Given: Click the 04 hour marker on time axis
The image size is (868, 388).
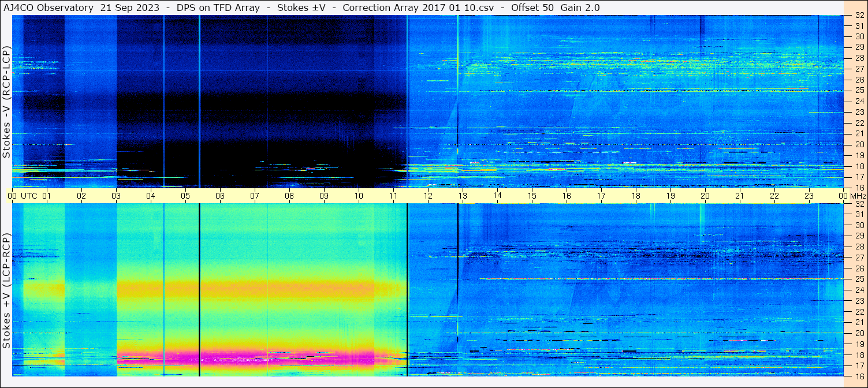Looking at the screenshot, I should pos(151,196).
